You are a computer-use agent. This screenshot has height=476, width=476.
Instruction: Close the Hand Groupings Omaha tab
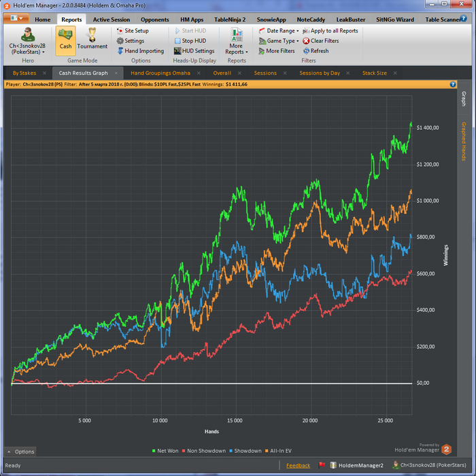(199, 73)
